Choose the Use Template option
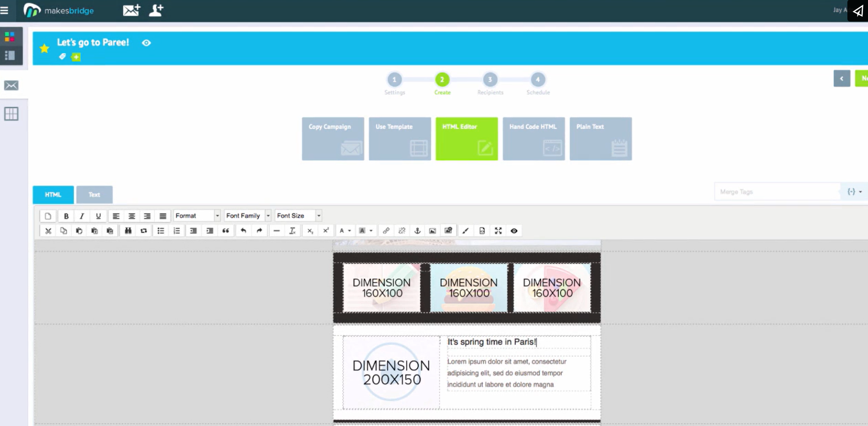Screen dimensions: 868x426 pyautogui.click(x=399, y=138)
